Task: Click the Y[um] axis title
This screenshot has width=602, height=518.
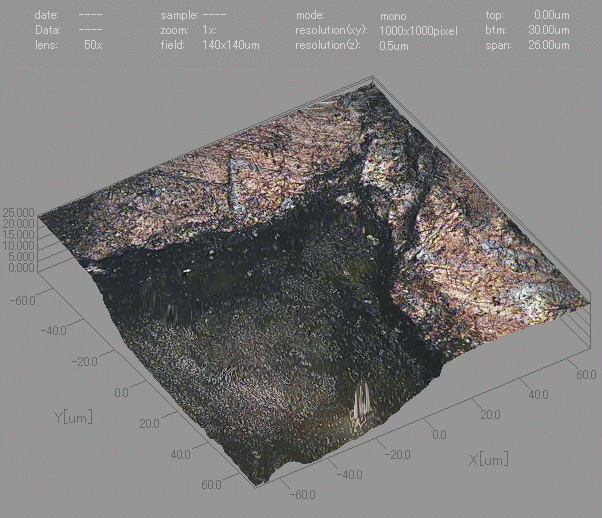Action: point(74,414)
